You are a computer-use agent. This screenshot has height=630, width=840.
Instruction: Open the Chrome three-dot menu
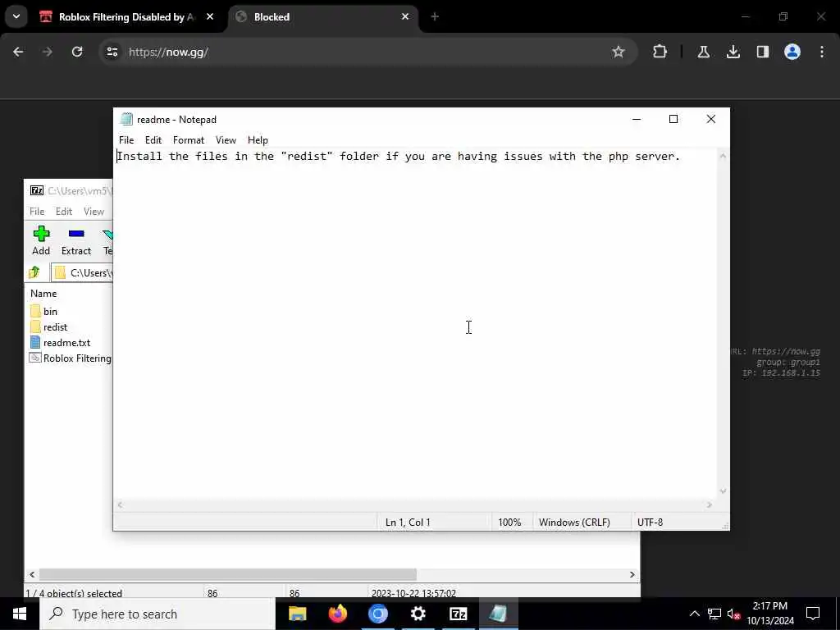[822, 52]
